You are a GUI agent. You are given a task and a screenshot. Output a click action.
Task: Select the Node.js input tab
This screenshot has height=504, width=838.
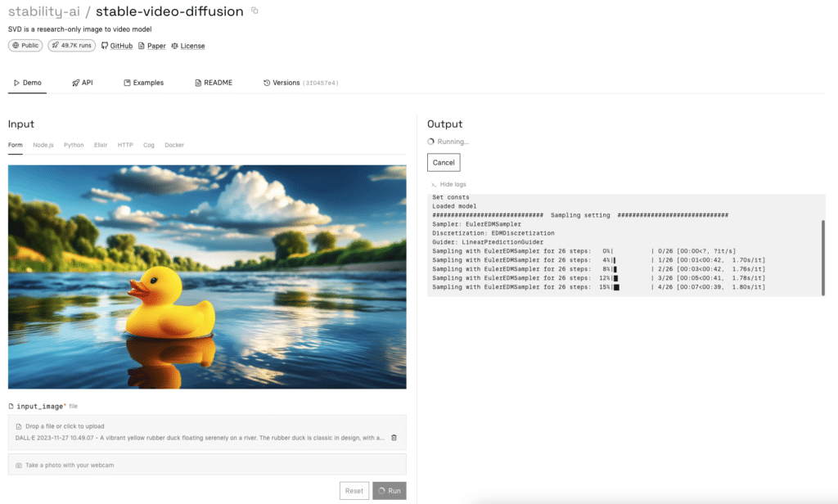pos(43,146)
